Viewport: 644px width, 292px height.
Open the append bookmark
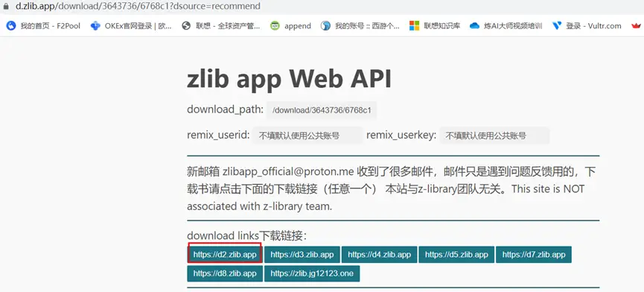tap(290, 26)
